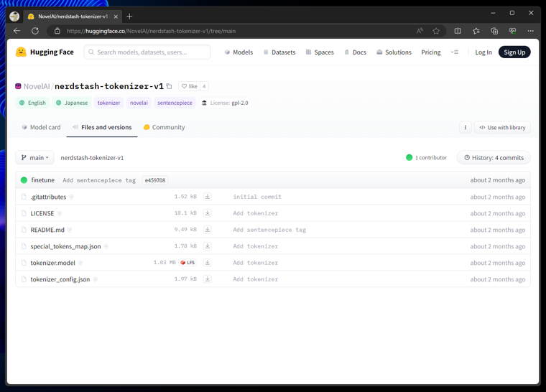This screenshot has width=546, height=392.
Task: Open browser essentials heart icon
Action: (512, 31)
